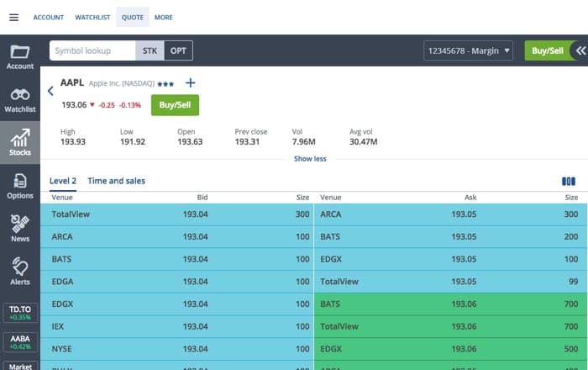
Task: Click Buy/Sell button beside AAPL price
Action: coord(175,105)
